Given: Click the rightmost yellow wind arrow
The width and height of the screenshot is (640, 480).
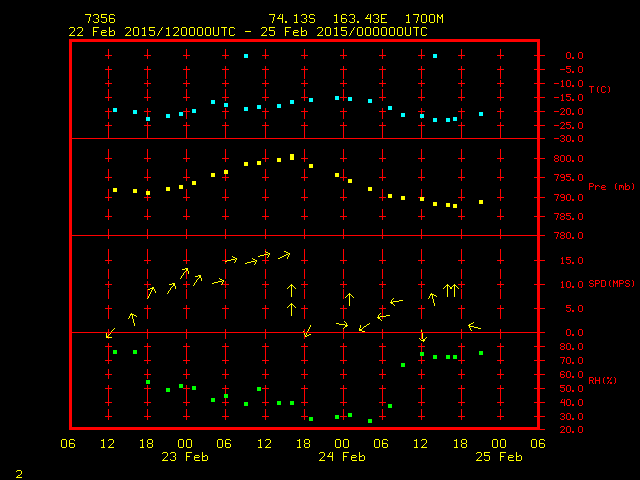Looking at the screenshot, I should [474, 326].
